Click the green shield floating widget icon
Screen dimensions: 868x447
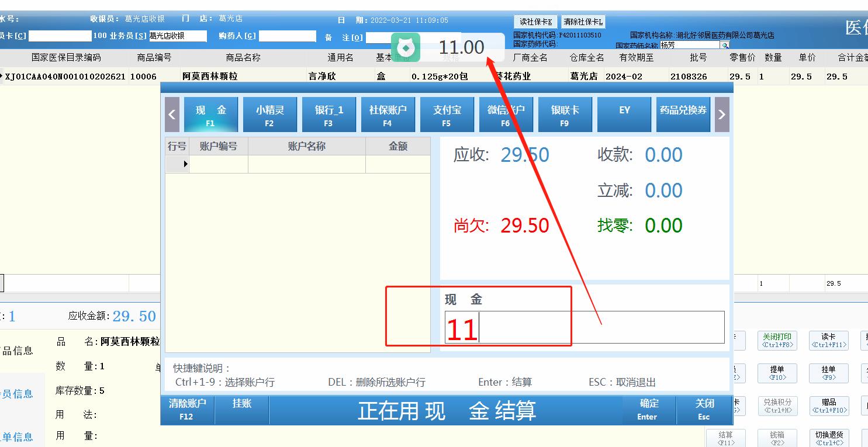406,47
